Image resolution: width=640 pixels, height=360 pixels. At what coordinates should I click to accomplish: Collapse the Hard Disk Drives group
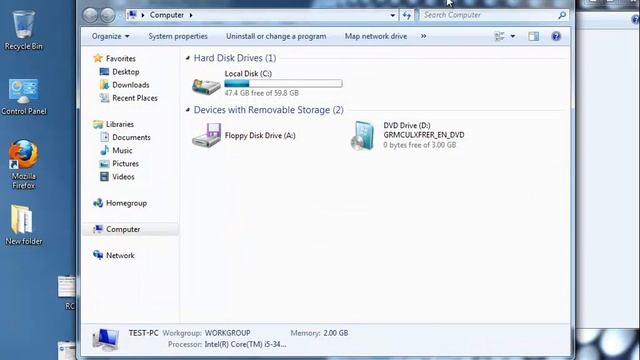[x=188, y=58]
